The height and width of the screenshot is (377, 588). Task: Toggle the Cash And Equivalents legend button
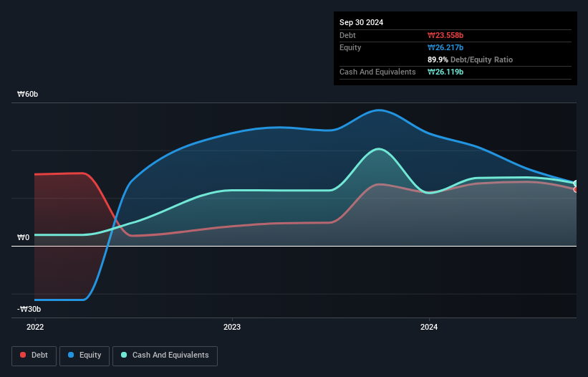165,355
